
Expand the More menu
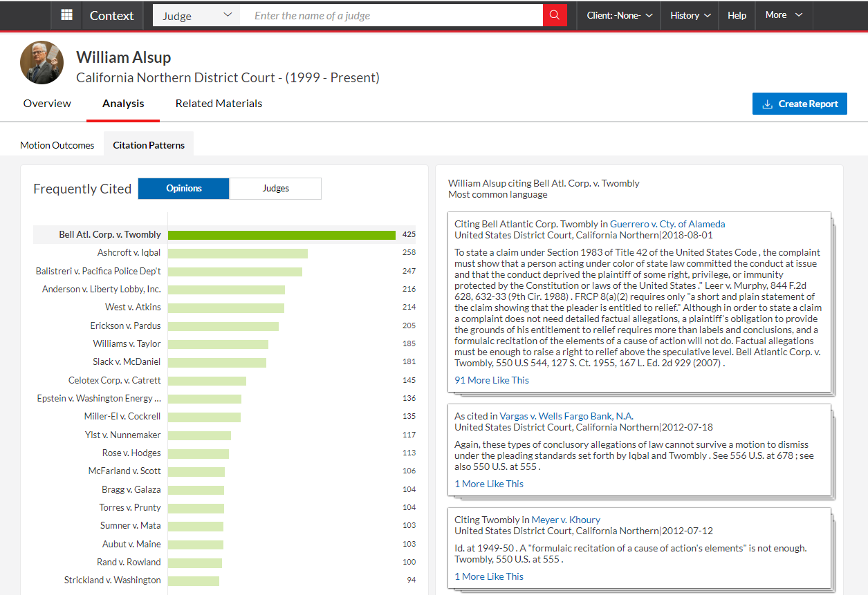784,15
